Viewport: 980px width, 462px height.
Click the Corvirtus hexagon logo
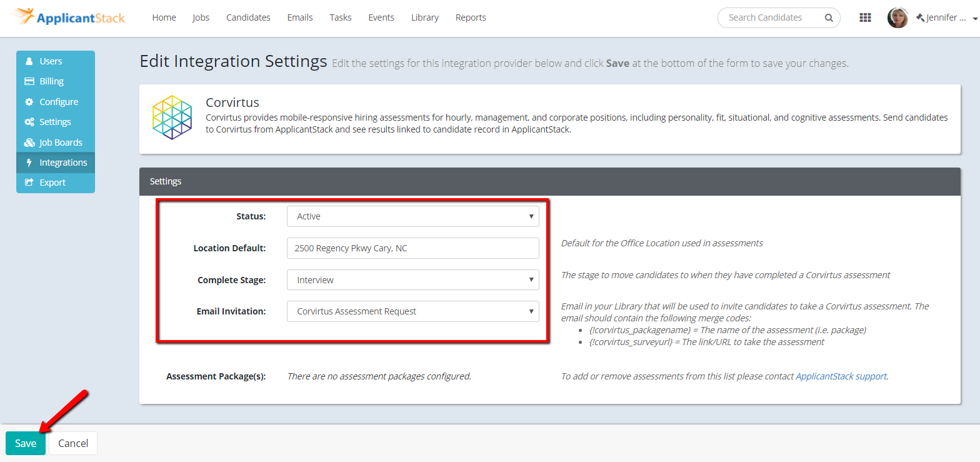[172, 117]
